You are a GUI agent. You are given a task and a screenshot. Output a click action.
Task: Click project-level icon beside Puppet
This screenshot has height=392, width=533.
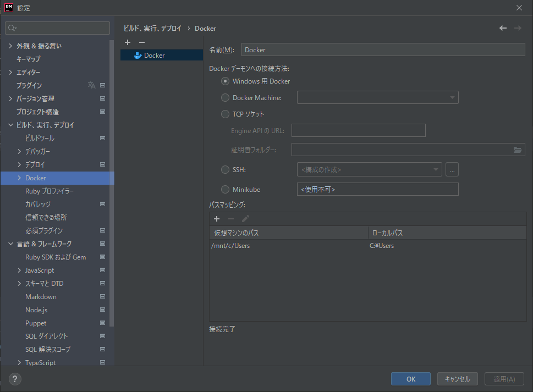click(x=102, y=323)
